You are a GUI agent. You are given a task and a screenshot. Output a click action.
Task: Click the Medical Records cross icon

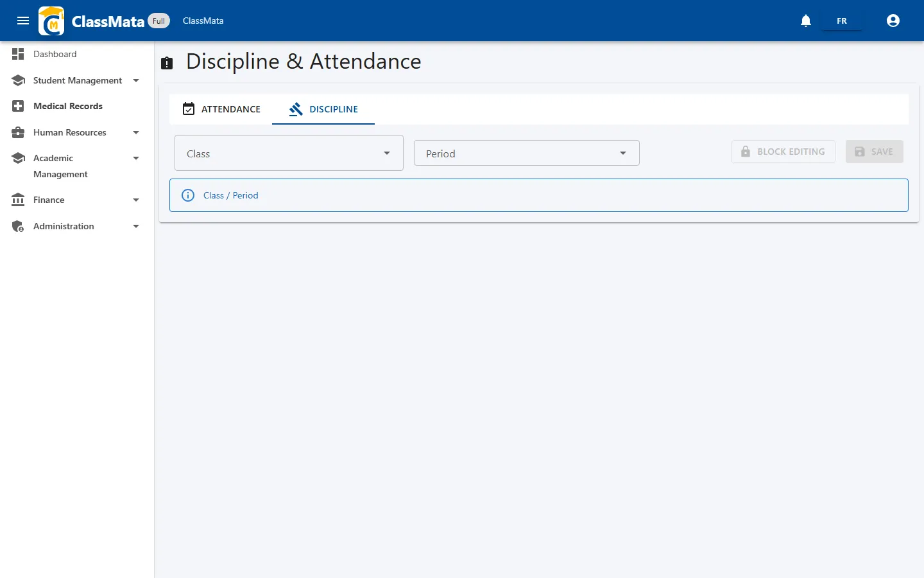click(18, 106)
